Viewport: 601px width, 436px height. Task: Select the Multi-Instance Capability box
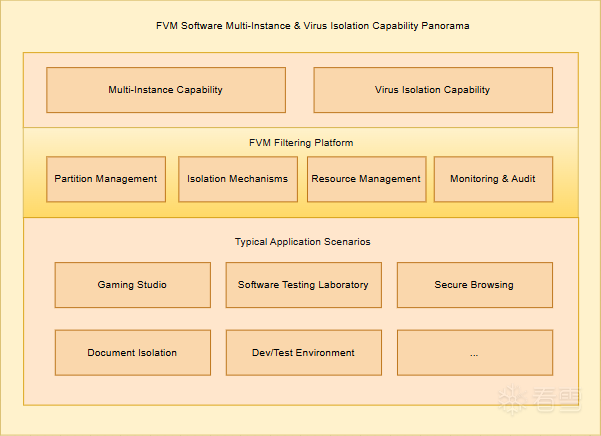(x=166, y=90)
